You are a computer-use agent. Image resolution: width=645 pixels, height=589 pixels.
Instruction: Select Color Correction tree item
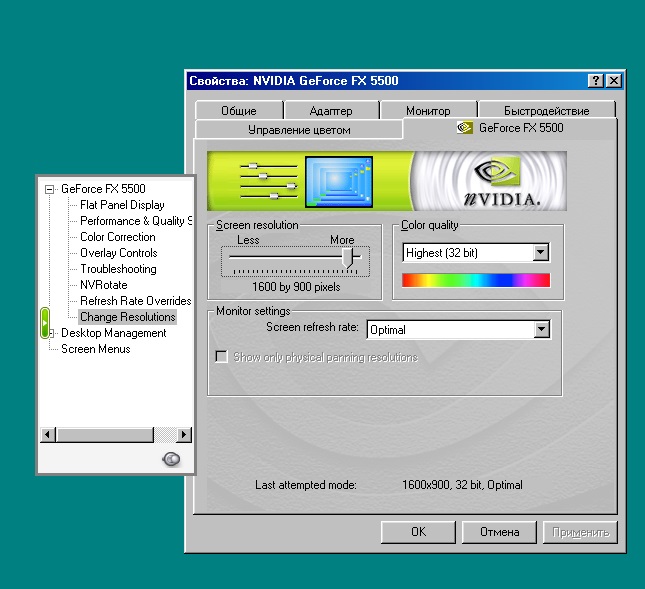point(118,237)
